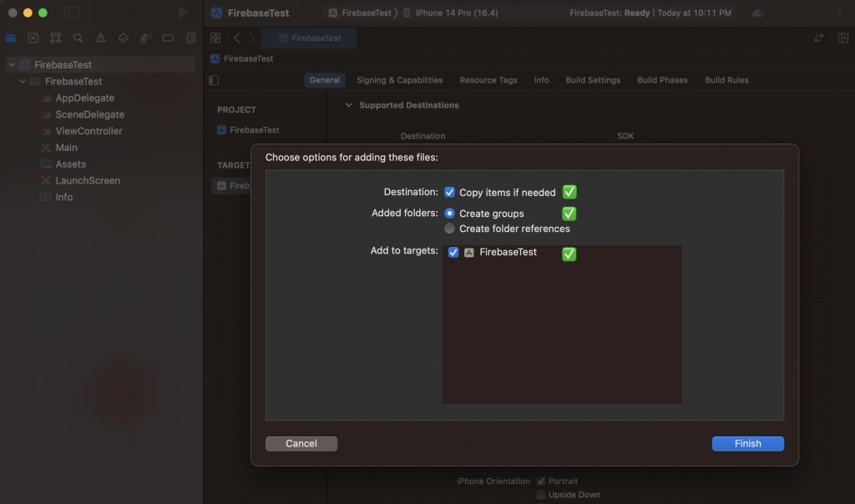Viewport: 855px width, 504px height.
Task: Open the iPhone 14 Pro device selector
Action: pyautogui.click(x=451, y=13)
